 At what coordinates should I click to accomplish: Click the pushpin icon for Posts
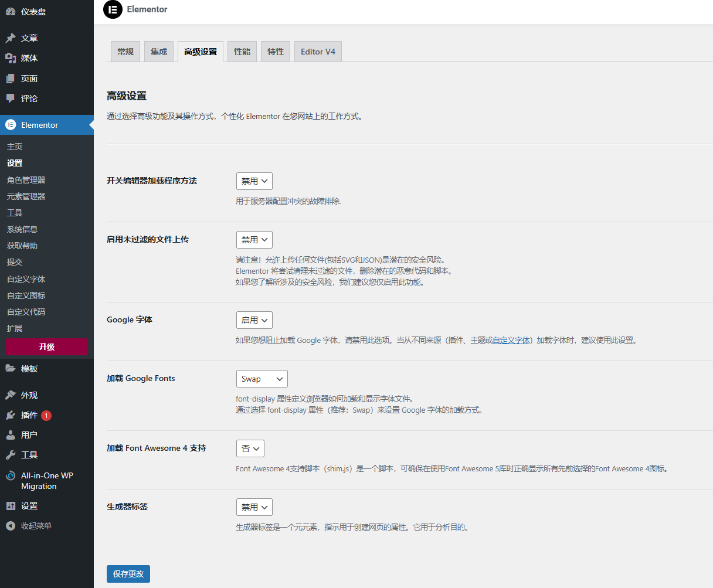11,38
